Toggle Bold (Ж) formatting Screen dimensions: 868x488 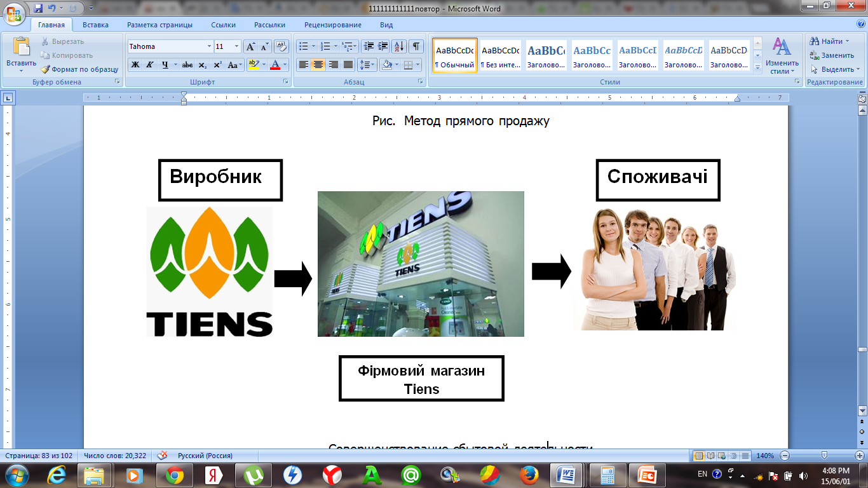pos(135,65)
